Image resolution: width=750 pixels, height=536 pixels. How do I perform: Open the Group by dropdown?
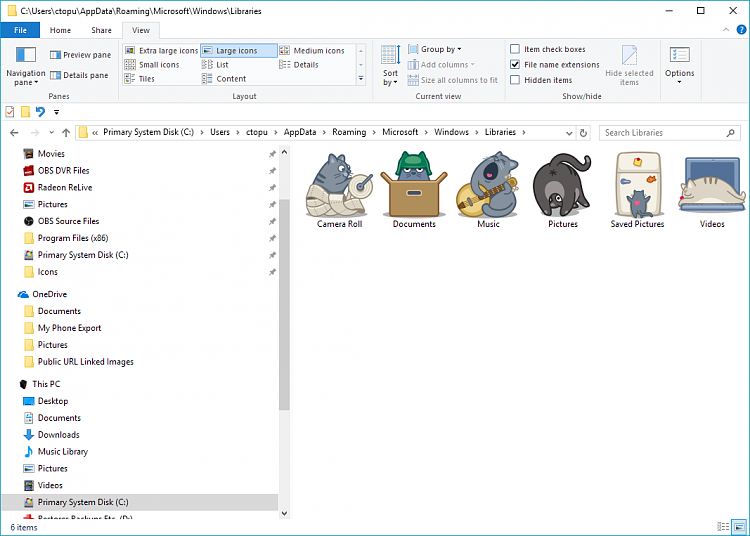point(435,49)
